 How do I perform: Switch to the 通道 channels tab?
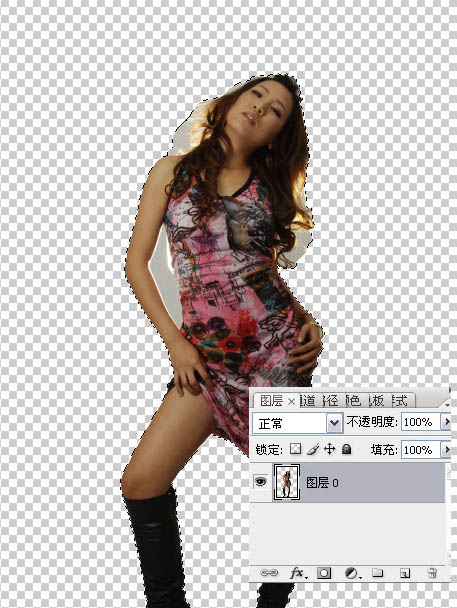307,400
